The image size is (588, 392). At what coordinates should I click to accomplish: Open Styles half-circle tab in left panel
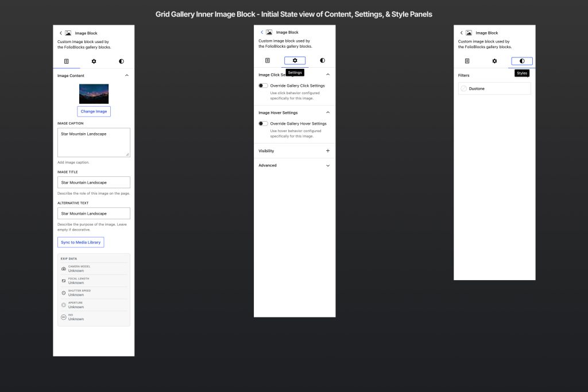(121, 61)
